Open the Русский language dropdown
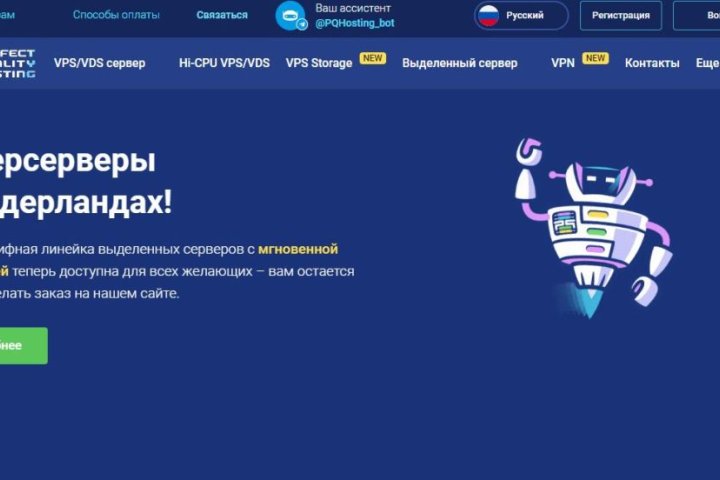Screen dimensions: 720x480 pos(521,16)
